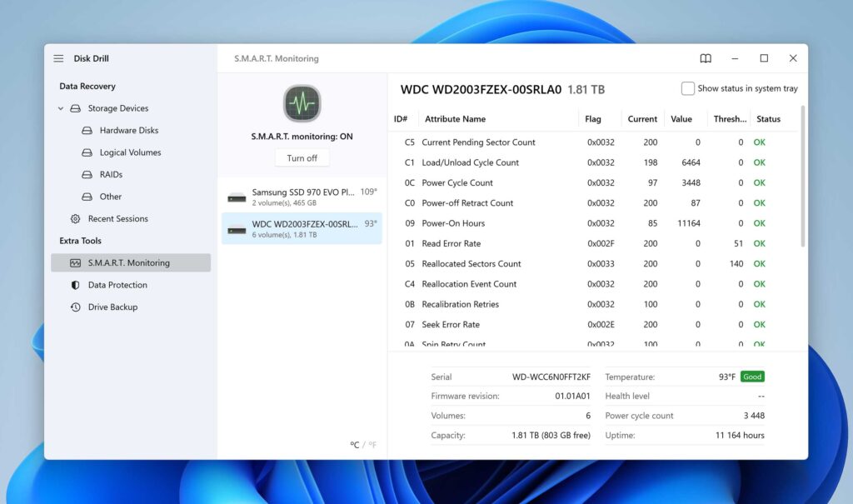Select "Storage Devices" in the sidebar
Image resolution: width=853 pixels, height=504 pixels.
[117, 107]
